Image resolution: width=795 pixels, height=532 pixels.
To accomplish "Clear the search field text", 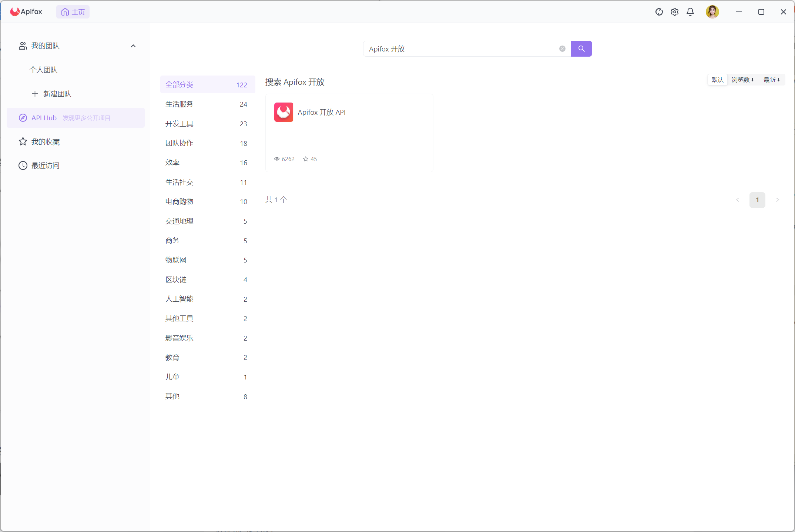I will point(562,49).
